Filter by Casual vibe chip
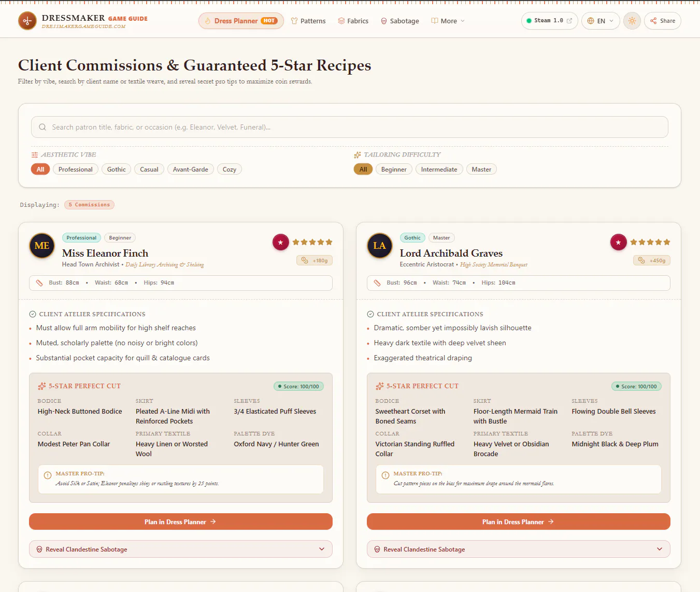700x592 pixels. tap(149, 170)
